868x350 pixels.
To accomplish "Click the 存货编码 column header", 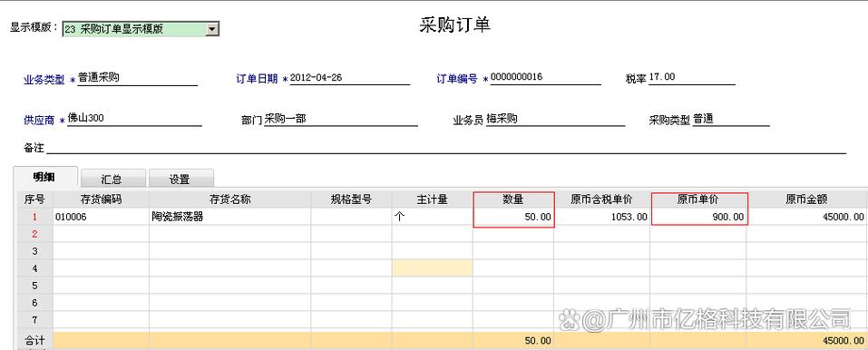I will coord(101,199).
